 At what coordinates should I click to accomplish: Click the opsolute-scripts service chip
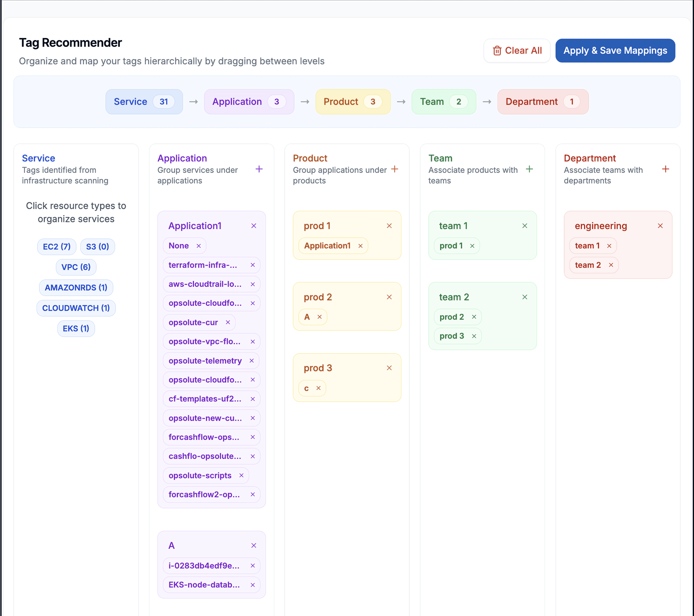point(200,475)
